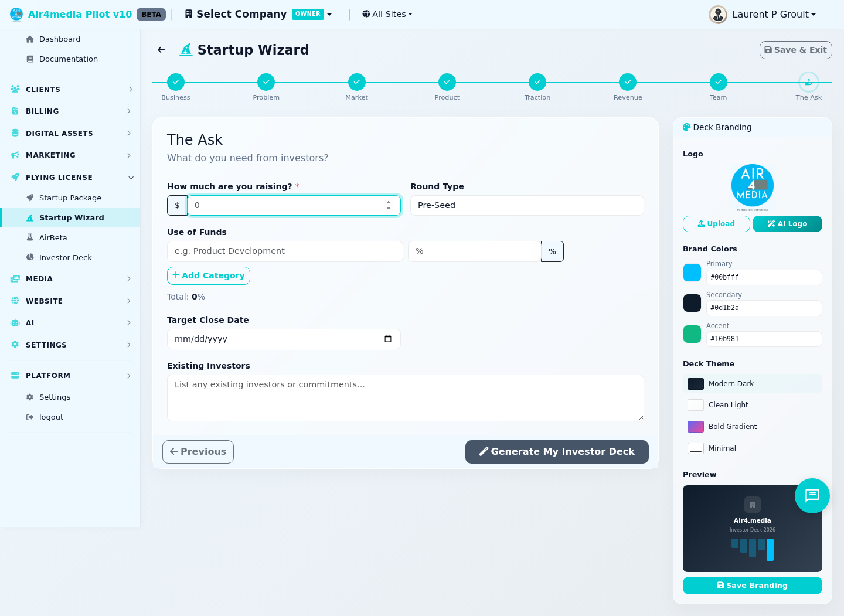Click the Documentation icon in sidebar
The image size is (844, 616).
coord(29,59)
